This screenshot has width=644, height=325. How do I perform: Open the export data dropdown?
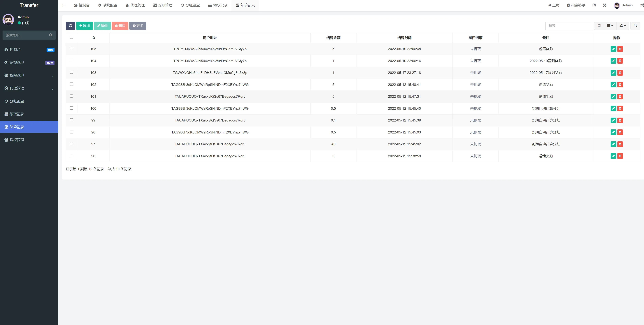623,25
